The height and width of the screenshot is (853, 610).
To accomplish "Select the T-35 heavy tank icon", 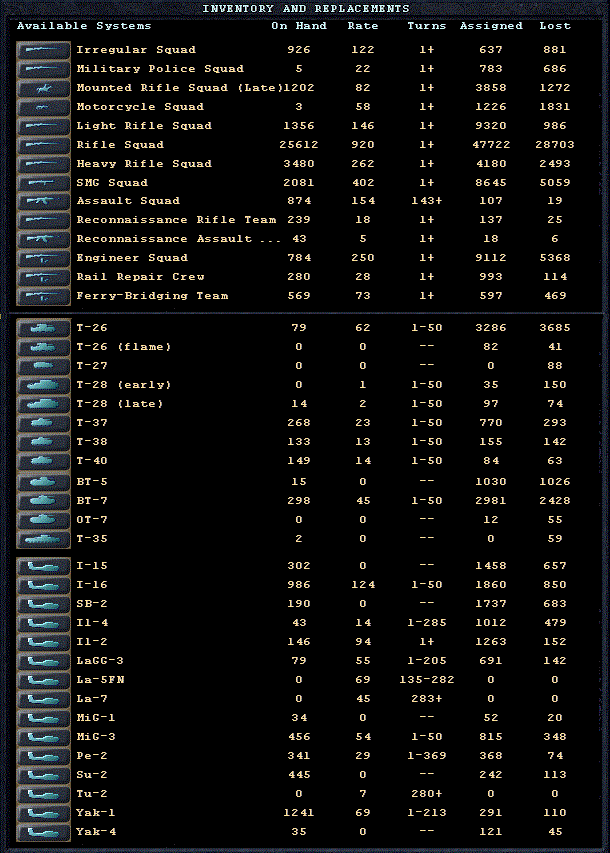I will tap(44, 539).
